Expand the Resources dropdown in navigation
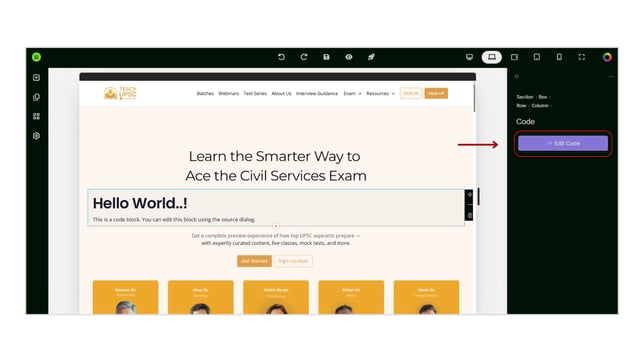The image size is (644, 362). [x=381, y=94]
